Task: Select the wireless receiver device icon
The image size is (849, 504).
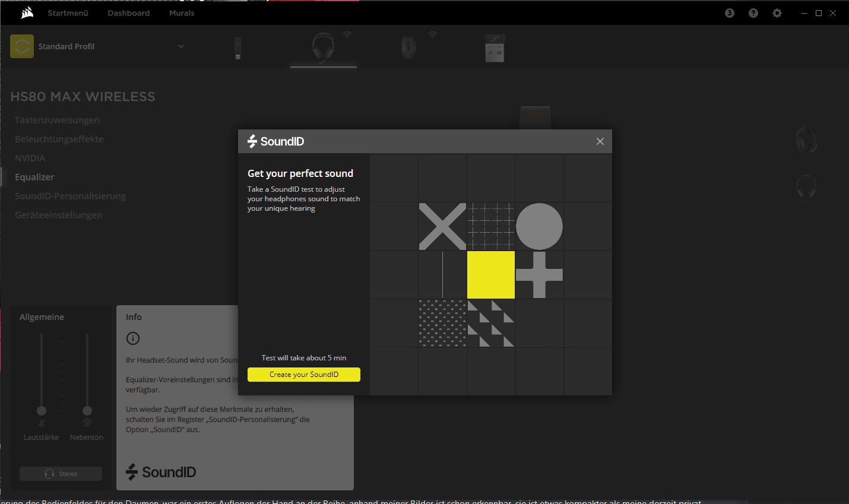Action: 495,48
